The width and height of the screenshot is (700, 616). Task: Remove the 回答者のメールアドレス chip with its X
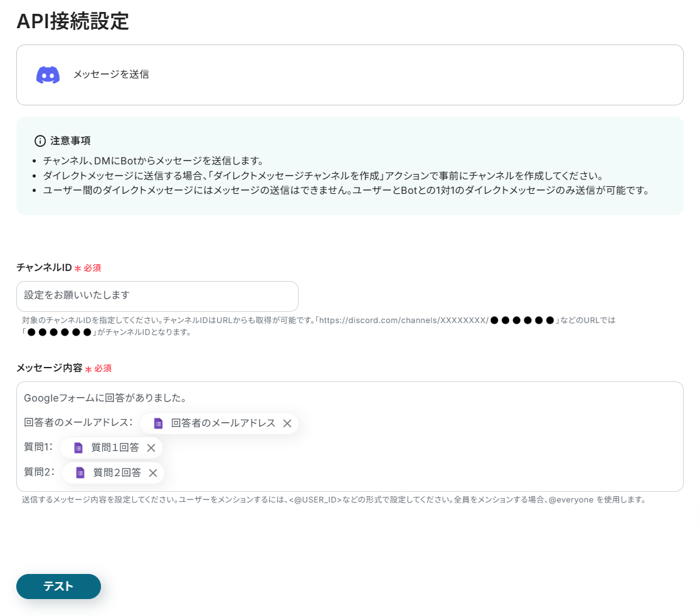pos(287,423)
